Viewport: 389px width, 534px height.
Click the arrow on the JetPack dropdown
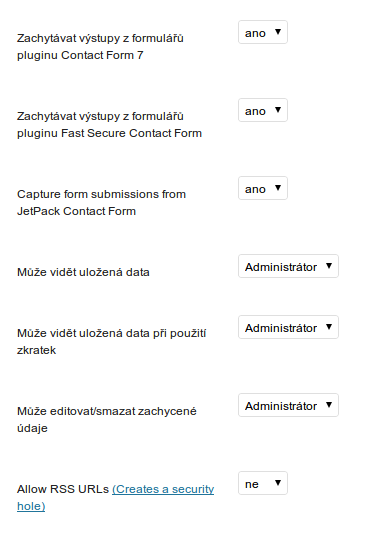click(278, 188)
